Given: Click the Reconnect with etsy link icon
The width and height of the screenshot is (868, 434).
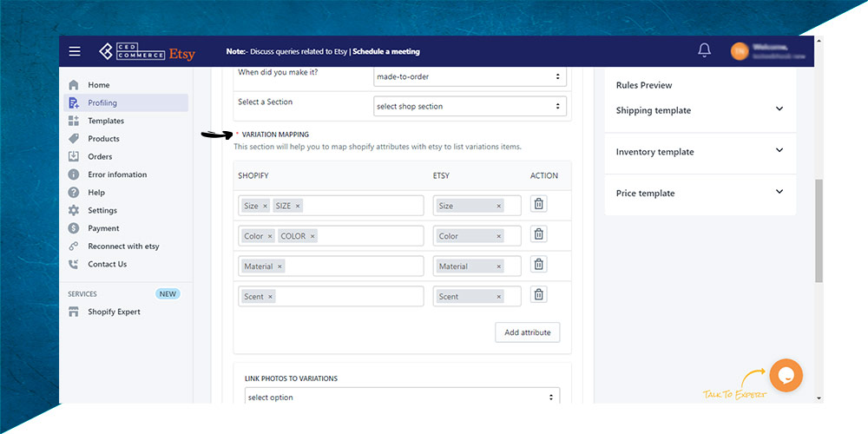Looking at the screenshot, I should (x=74, y=247).
